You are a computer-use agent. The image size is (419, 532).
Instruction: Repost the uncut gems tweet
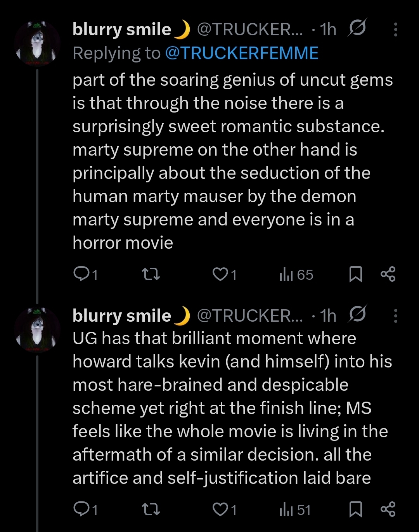click(x=151, y=275)
